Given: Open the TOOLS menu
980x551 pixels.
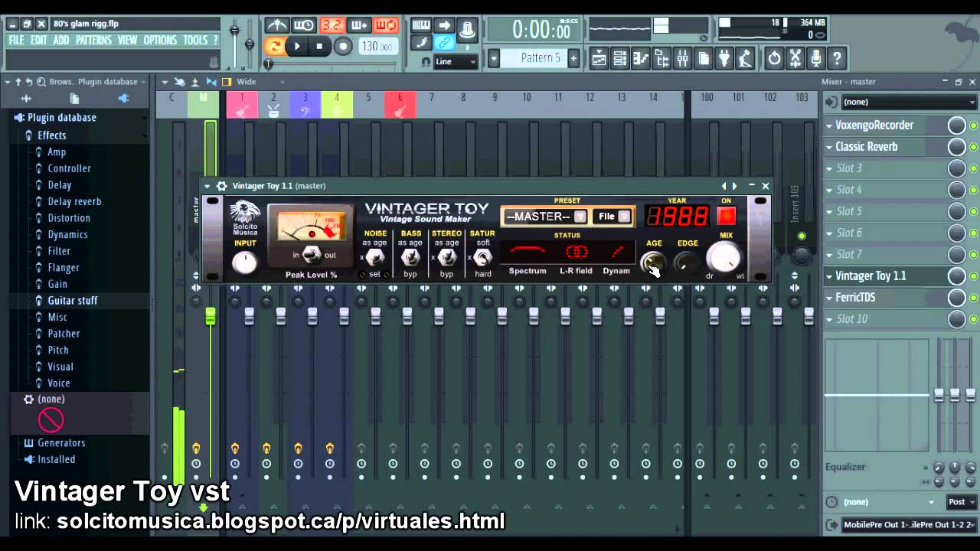Looking at the screenshot, I should tap(195, 40).
